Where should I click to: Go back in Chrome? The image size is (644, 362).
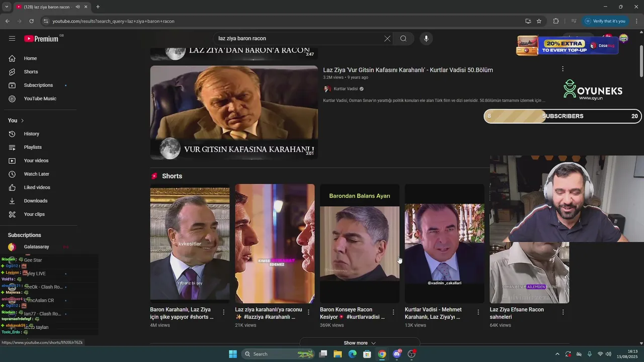[7, 21]
